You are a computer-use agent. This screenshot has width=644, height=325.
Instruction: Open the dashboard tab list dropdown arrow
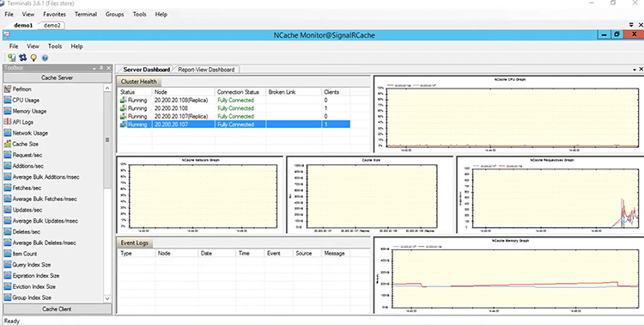(635, 70)
